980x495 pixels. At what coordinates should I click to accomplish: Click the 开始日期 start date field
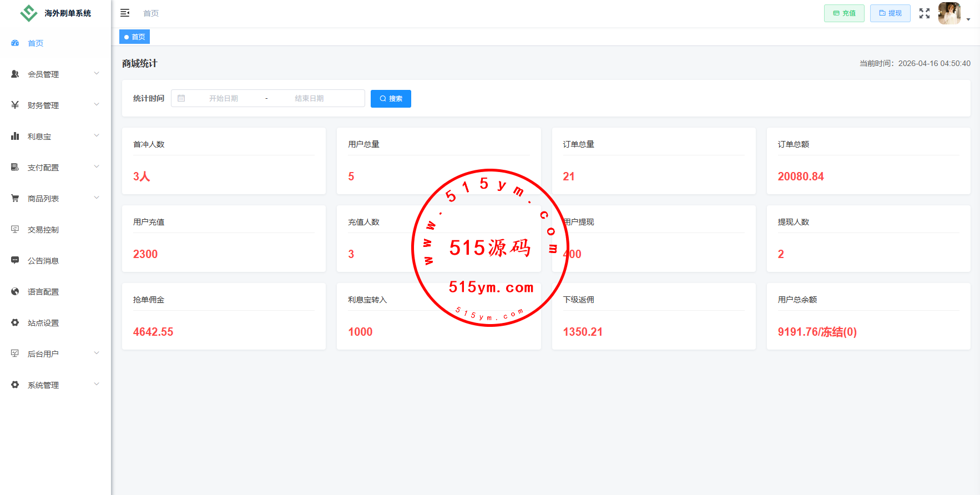click(x=224, y=98)
